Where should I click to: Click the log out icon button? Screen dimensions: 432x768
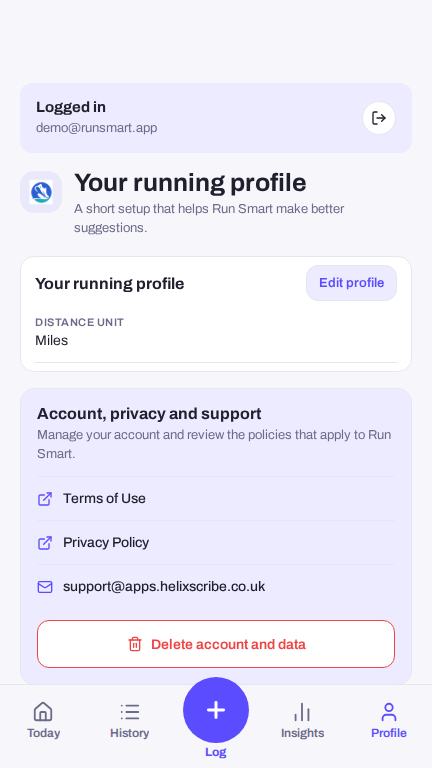click(379, 118)
